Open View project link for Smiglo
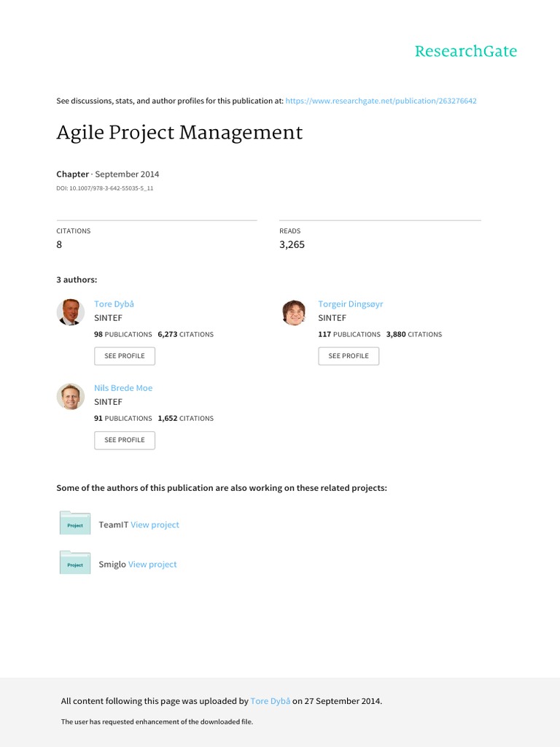 [152, 564]
